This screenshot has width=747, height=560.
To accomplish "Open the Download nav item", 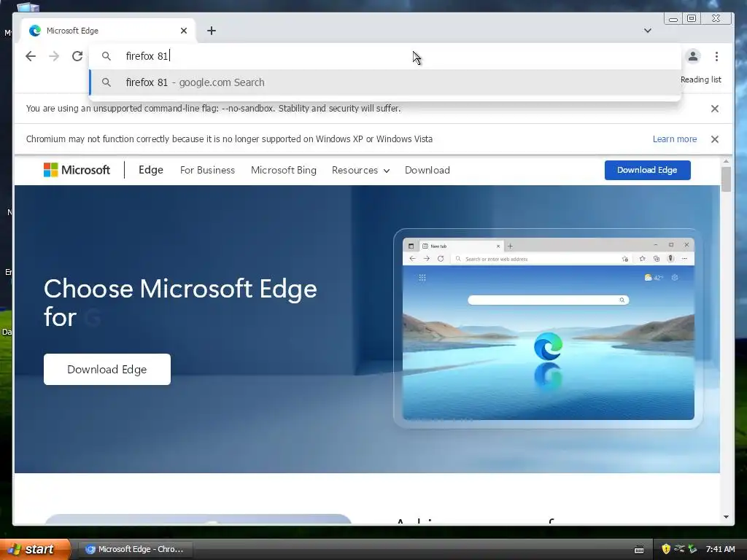I will click(427, 170).
